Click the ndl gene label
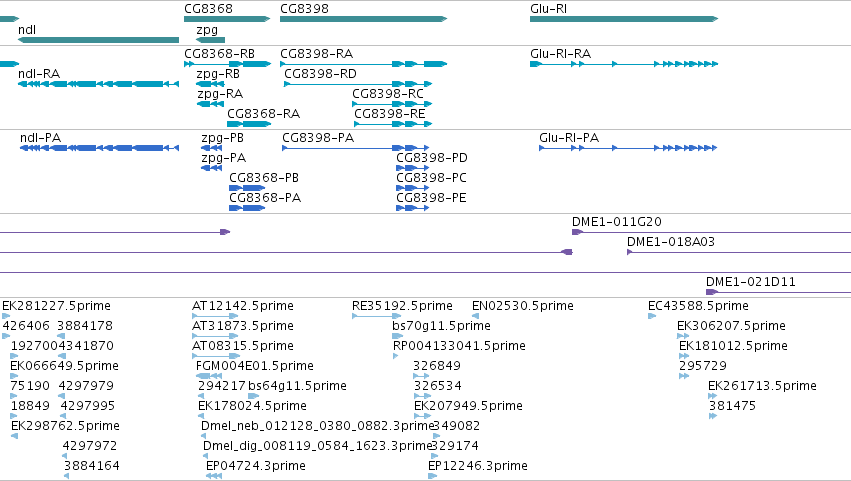This screenshot has width=851, height=481. pos(27,29)
